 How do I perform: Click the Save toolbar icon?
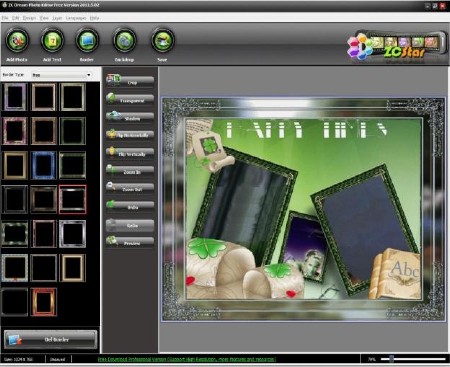163,41
